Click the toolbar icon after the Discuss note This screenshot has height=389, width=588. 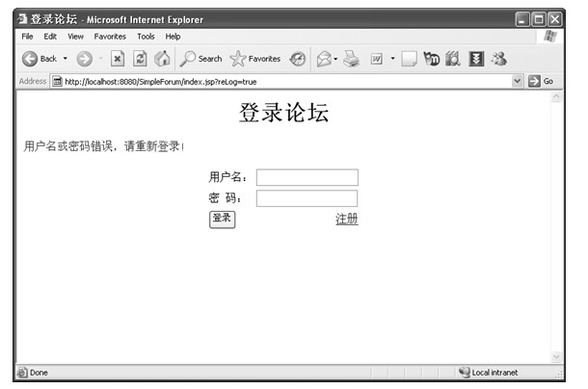pos(431,59)
